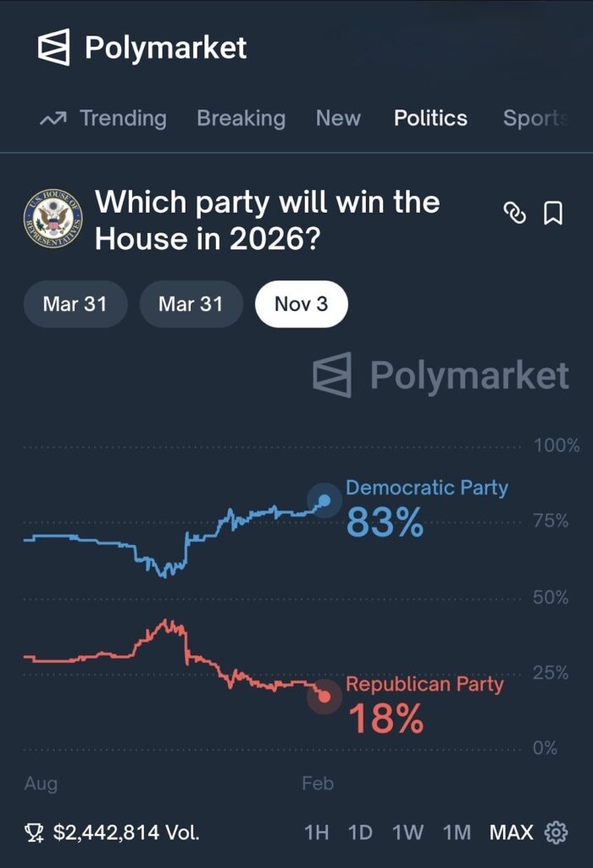Click the Trending arrow icon

(53, 119)
